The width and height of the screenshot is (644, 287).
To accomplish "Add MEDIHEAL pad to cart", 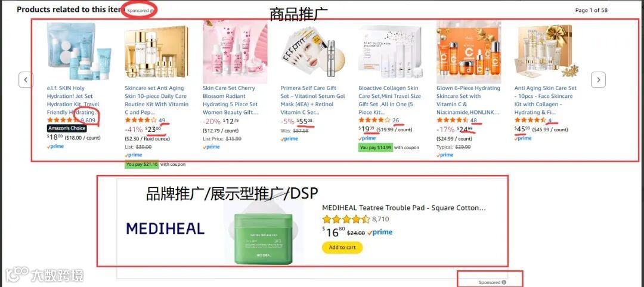I will coord(342,248).
